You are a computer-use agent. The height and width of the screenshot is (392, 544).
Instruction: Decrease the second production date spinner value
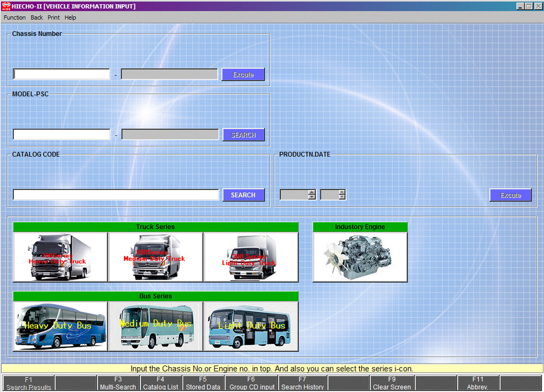click(342, 197)
